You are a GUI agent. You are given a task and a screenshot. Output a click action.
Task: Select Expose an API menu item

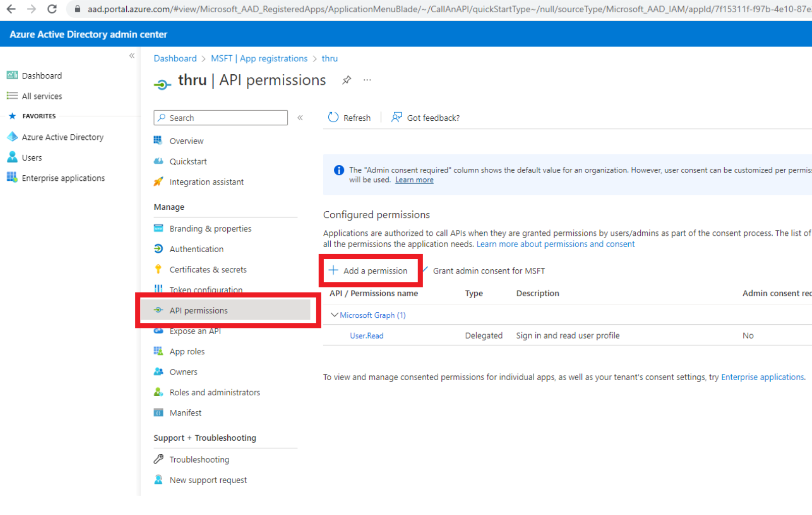[195, 332]
